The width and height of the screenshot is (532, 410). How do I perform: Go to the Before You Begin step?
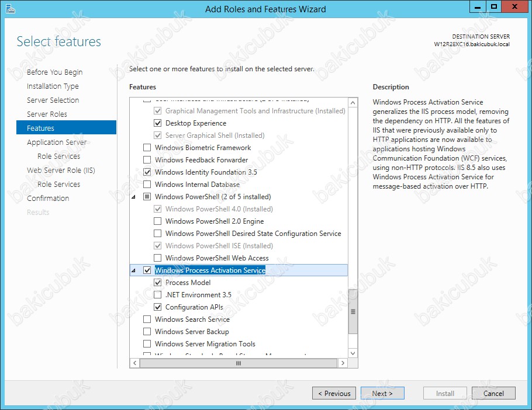tap(54, 72)
